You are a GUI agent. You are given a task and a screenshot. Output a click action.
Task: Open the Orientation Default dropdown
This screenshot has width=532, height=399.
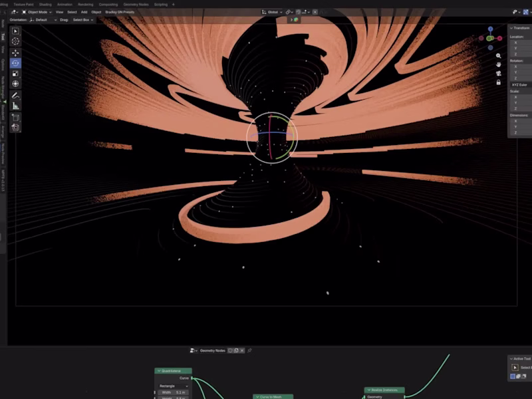(x=43, y=20)
